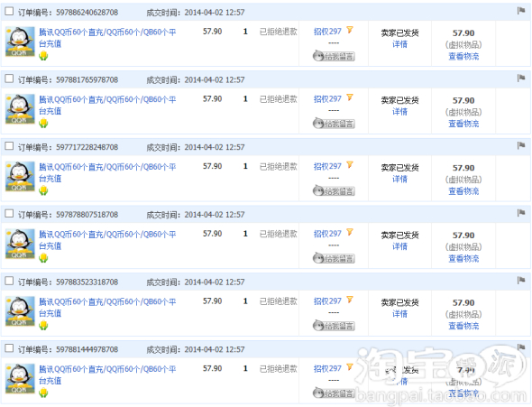The image size is (532, 407).
Task: Open 详情 details for order 597883523318708
Action: point(400,314)
